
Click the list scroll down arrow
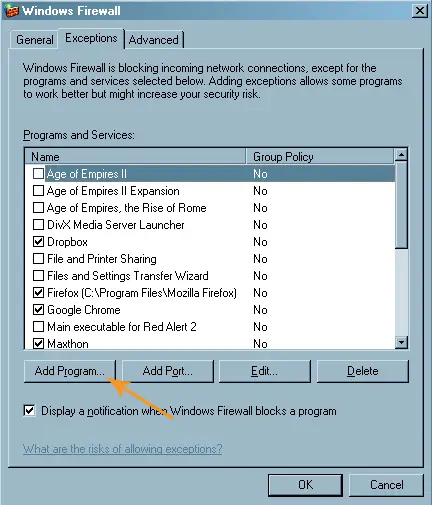click(401, 342)
